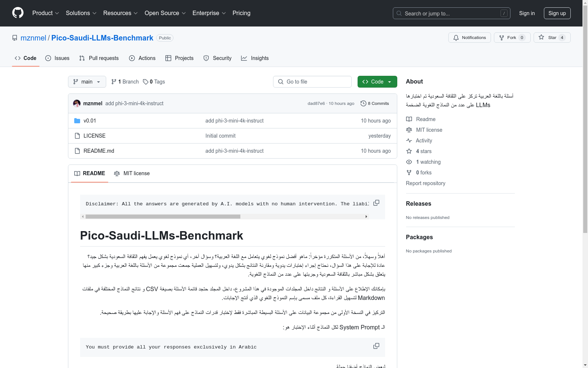Click the Notifications bell button
588x368 pixels.
pyautogui.click(x=469, y=38)
